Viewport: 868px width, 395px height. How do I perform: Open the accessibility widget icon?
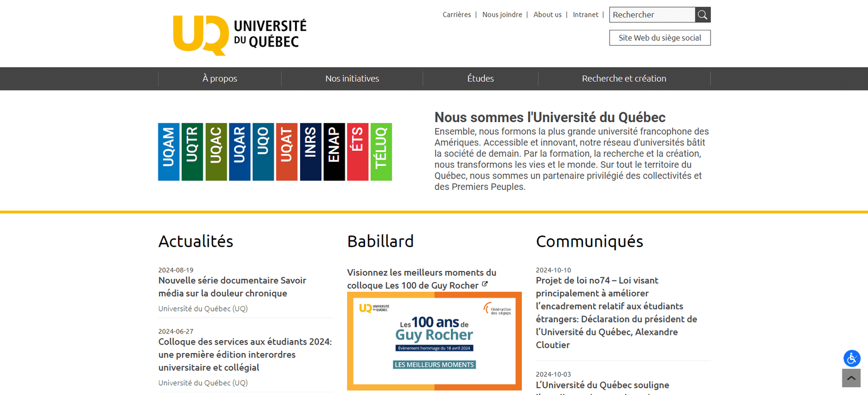coord(852,358)
